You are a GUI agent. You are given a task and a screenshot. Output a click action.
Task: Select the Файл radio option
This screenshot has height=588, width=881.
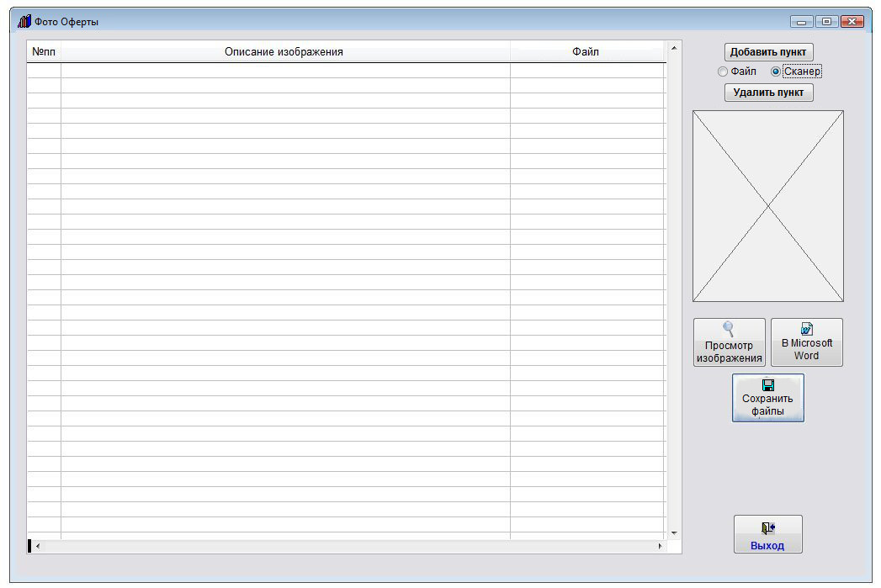point(737,72)
